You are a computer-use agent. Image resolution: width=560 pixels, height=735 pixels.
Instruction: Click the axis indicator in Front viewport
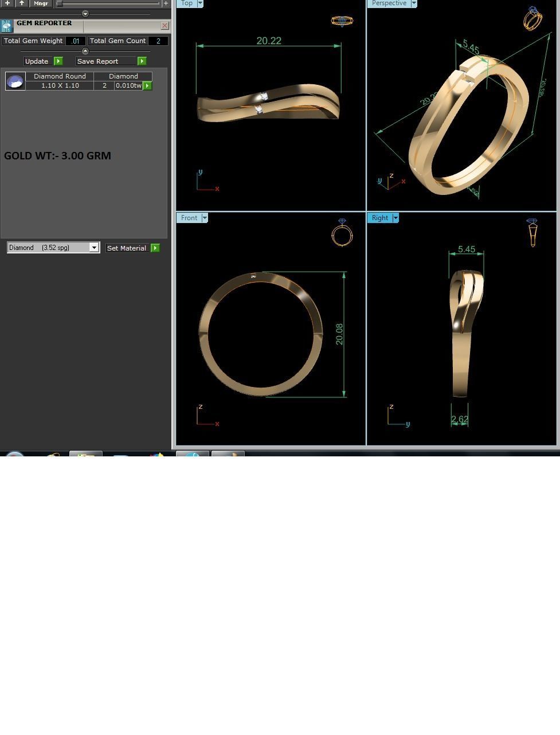click(x=207, y=416)
